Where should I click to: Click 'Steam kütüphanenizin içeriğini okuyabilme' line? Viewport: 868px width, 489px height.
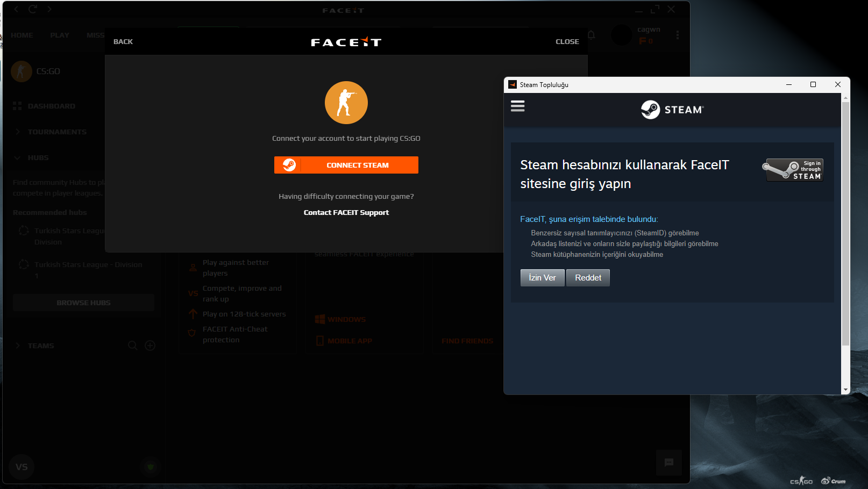pos(597,255)
